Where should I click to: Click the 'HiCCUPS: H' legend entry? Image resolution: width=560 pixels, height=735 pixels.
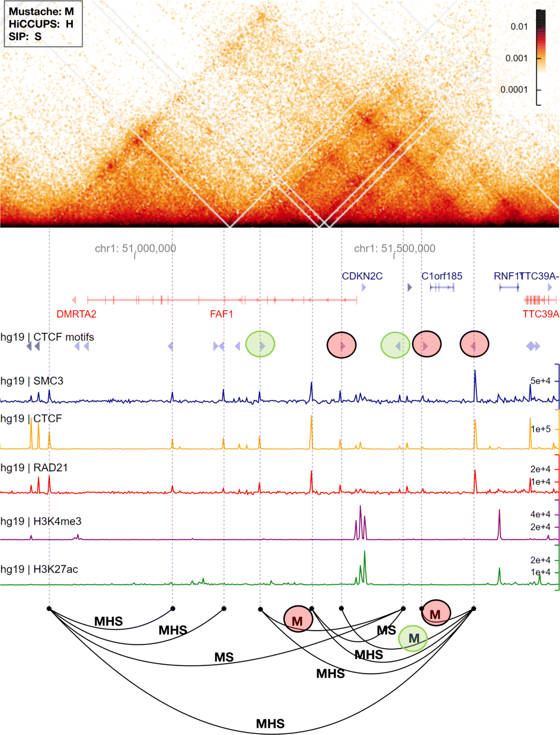[41, 24]
